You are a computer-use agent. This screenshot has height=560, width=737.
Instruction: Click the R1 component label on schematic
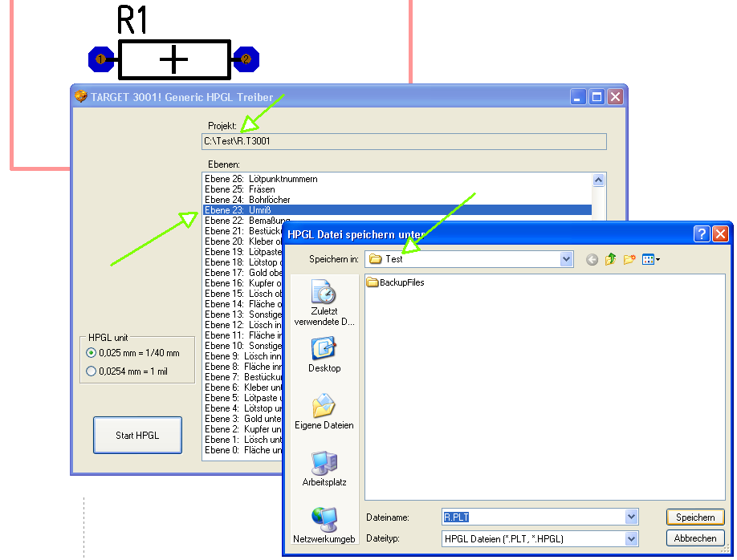(x=132, y=20)
